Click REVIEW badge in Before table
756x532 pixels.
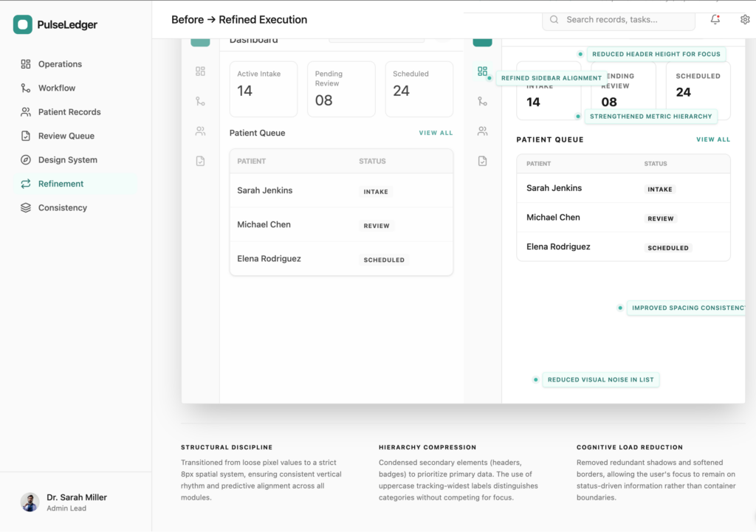pyautogui.click(x=377, y=226)
